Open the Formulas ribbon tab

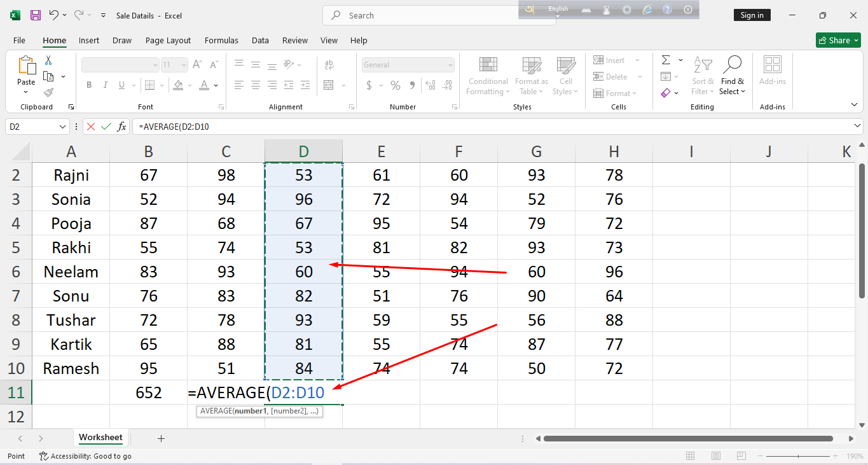tap(221, 40)
